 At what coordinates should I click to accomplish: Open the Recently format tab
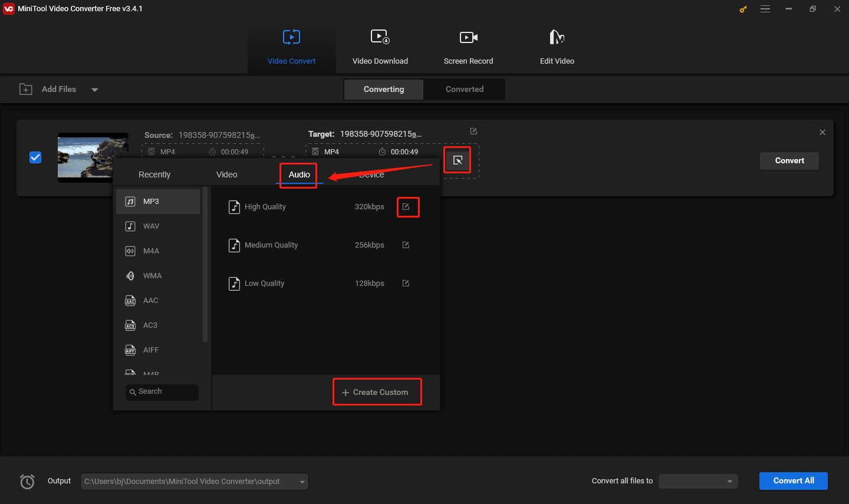coord(154,174)
